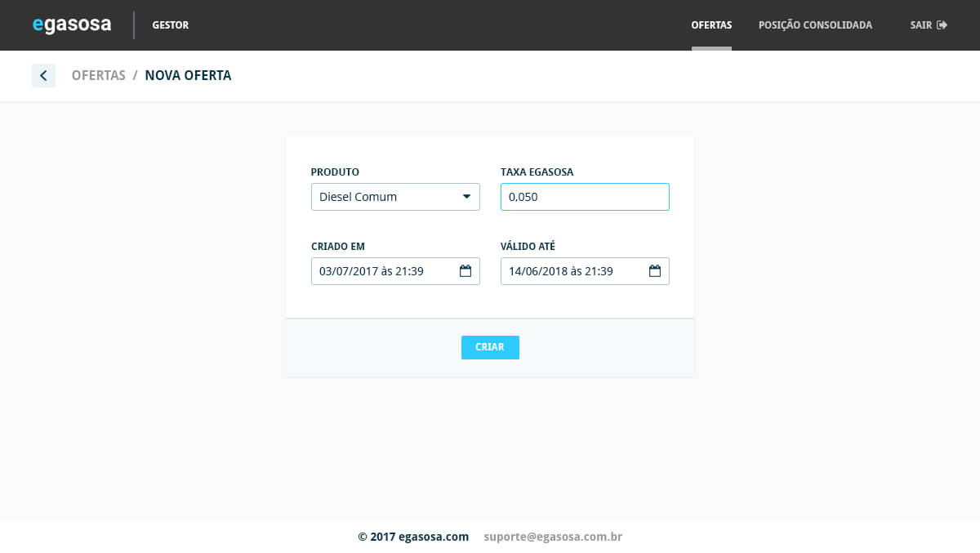Focus the Taxa Egasosa input field

(x=585, y=197)
